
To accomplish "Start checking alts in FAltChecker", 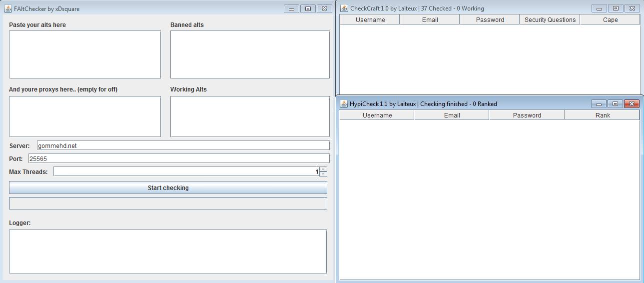I will point(168,187).
